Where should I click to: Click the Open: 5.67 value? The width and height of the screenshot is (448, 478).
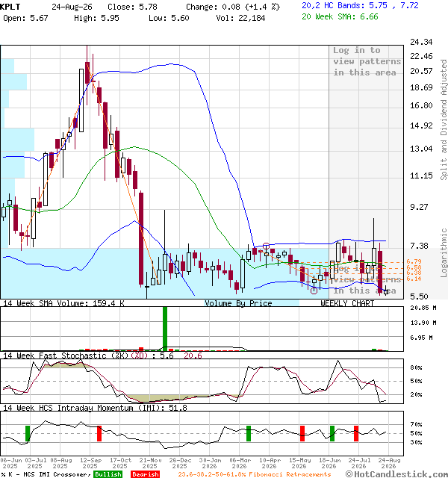pyautogui.click(x=25, y=18)
